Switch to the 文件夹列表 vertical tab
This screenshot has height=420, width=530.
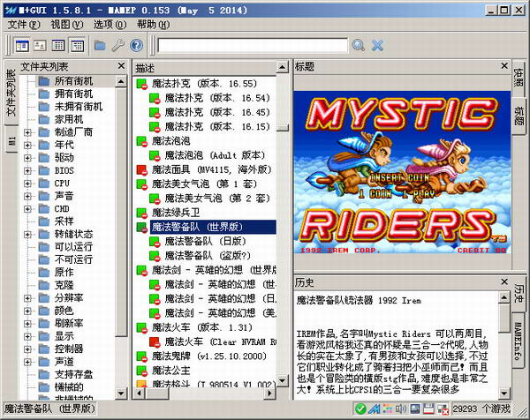11,93
